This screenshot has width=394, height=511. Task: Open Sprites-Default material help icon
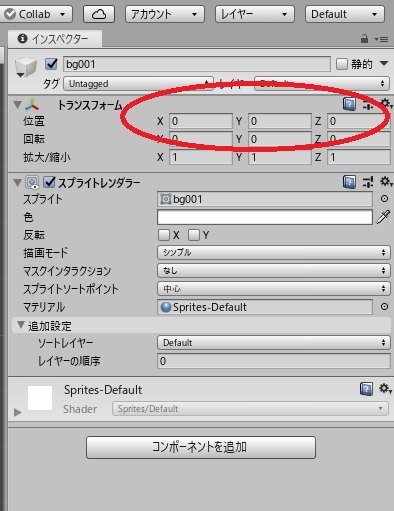click(366, 389)
